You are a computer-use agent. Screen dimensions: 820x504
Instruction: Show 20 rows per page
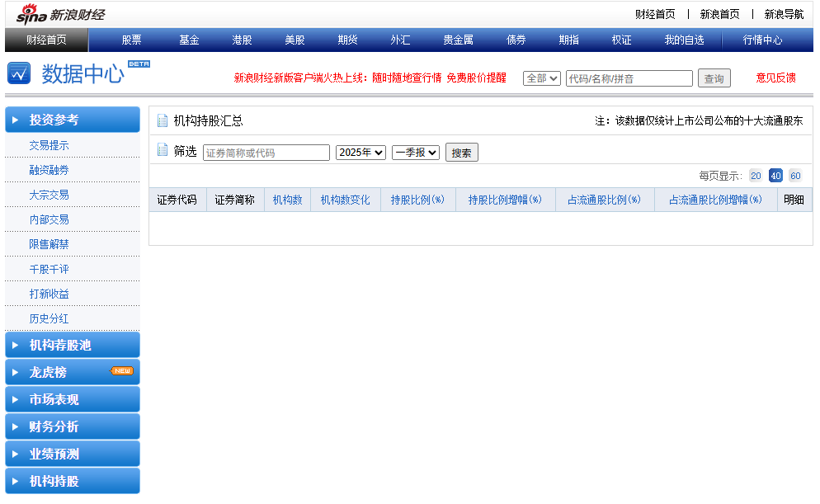[x=756, y=176]
